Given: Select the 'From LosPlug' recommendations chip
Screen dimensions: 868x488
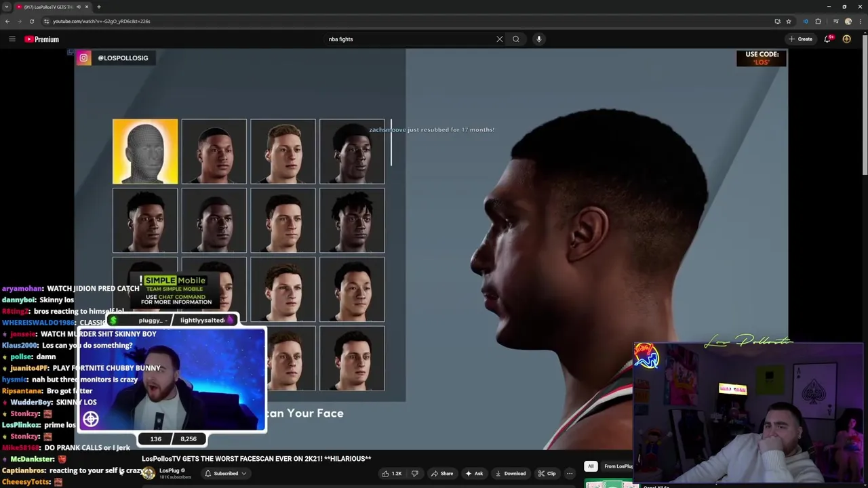Looking at the screenshot, I should (x=617, y=466).
